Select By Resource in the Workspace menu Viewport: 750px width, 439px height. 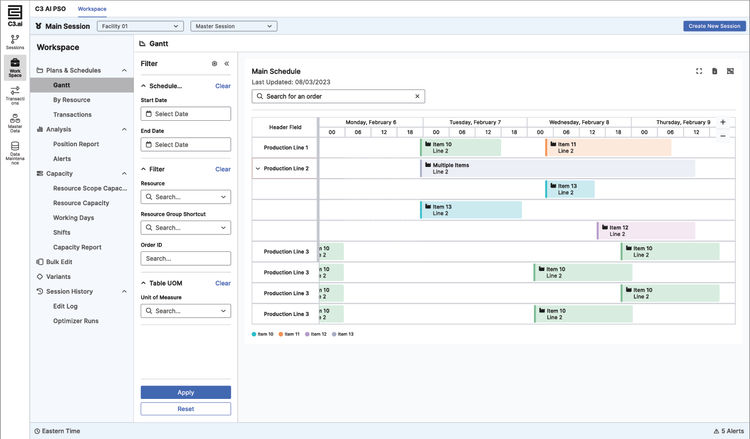tap(71, 100)
